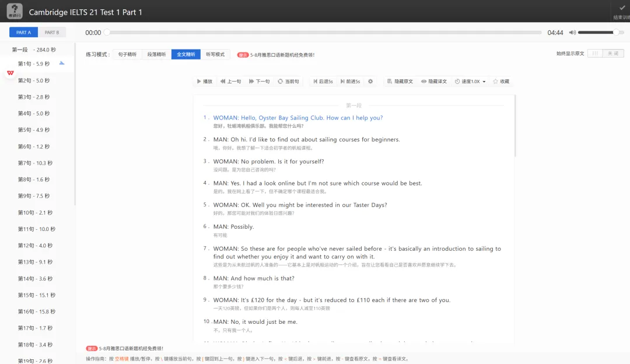
Task: Skip to next sentence with 下一句
Action: 259,82
